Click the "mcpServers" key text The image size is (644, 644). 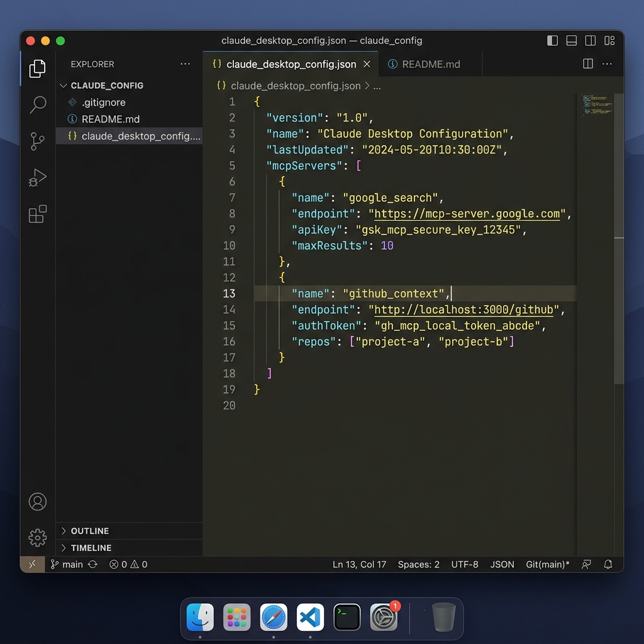pyautogui.click(x=304, y=165)
